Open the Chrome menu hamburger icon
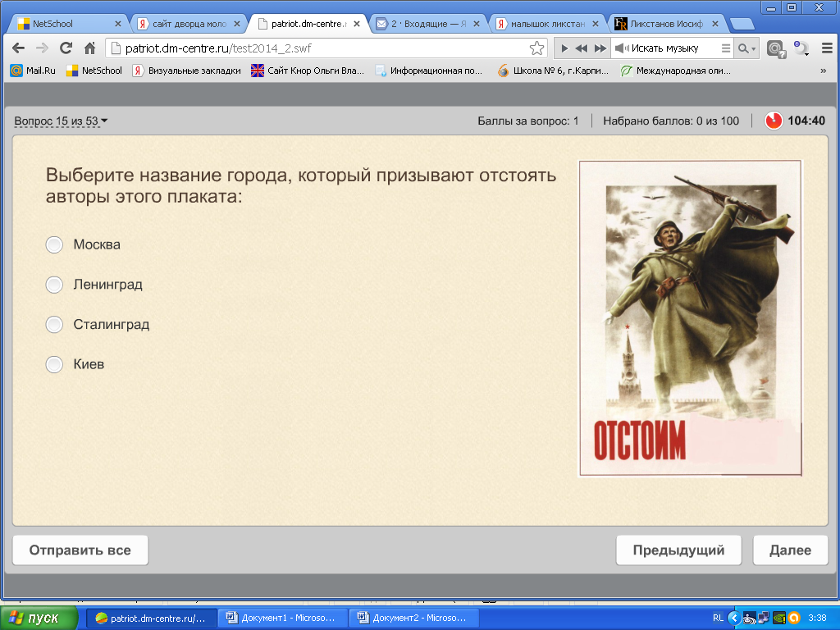 click(x=827, y=48)
